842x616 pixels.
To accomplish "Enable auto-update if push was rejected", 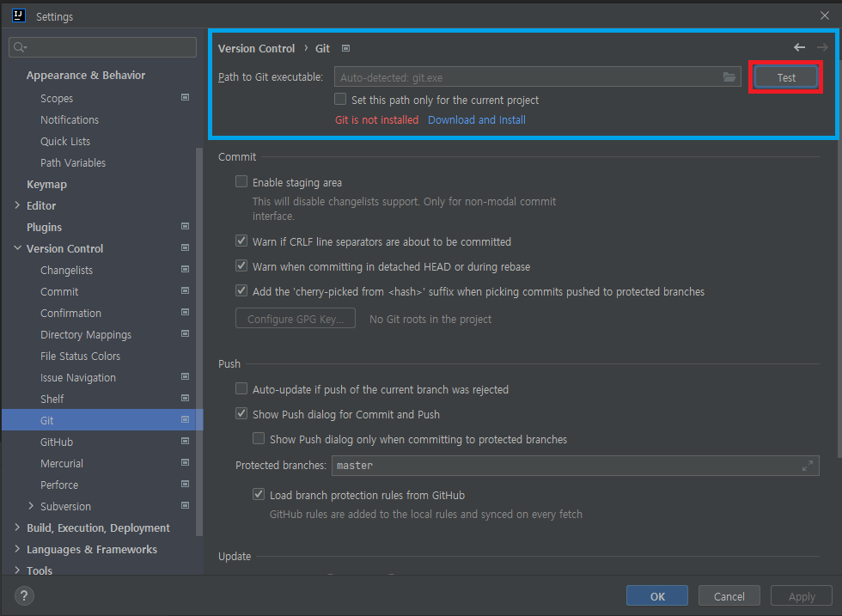I will [241, 389].
